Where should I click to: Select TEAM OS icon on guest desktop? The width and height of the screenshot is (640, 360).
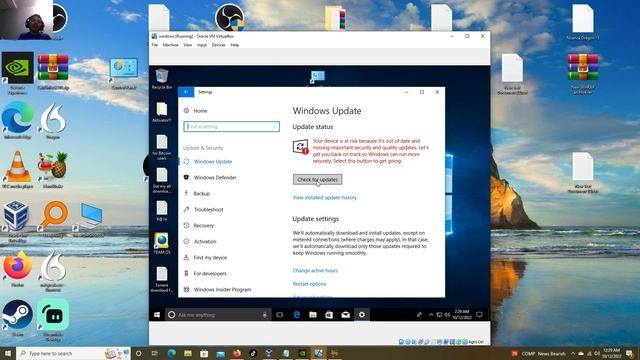(x=162, y=244)
